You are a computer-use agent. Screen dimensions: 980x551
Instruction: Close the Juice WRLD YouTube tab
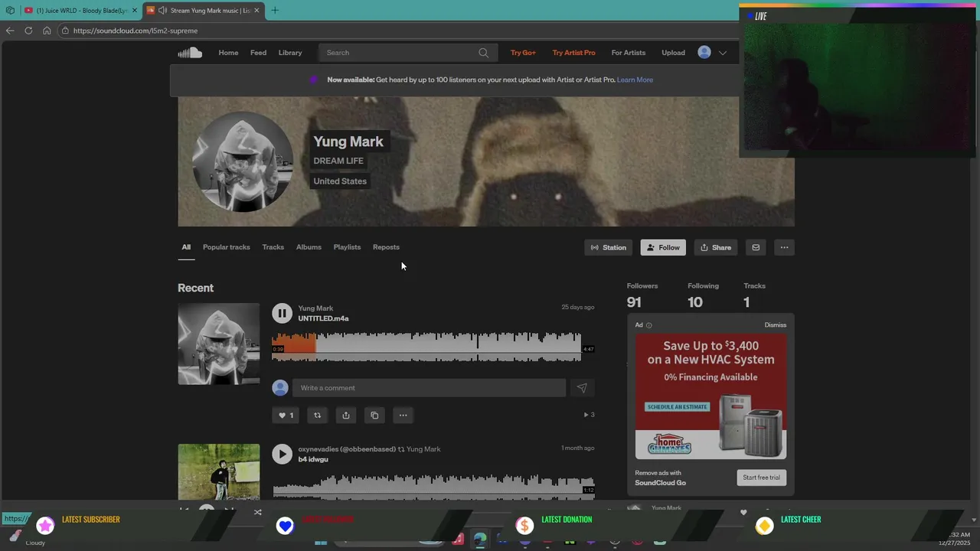point(134,11)
